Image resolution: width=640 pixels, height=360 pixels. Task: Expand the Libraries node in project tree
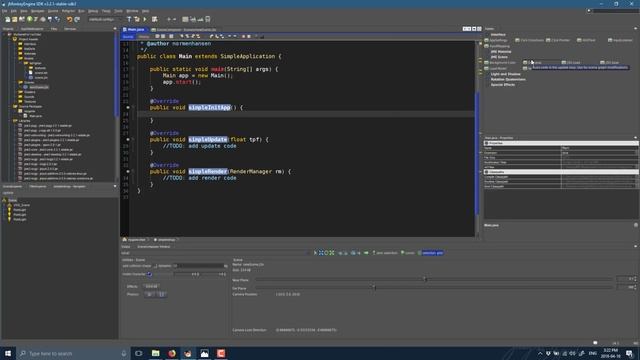click(x=10, y=121)
